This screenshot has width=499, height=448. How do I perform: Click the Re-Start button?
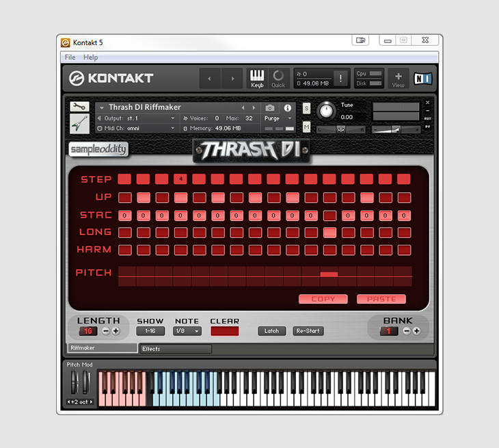308,331
